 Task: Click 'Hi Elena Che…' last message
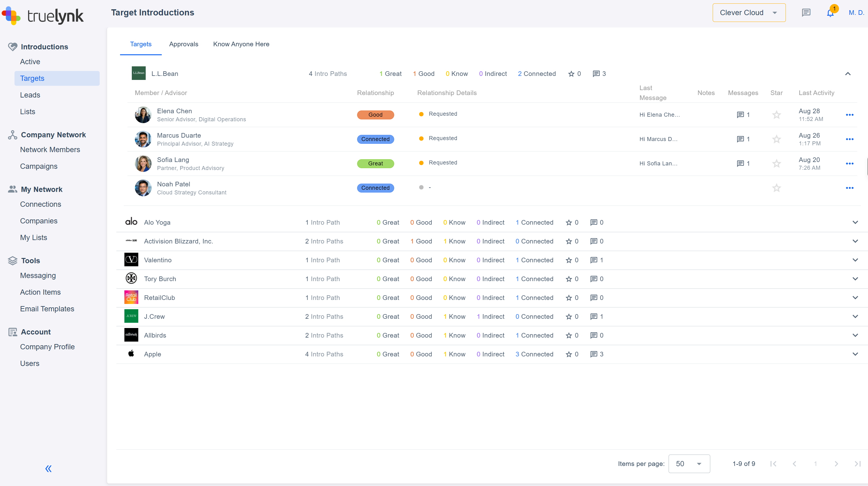pyautogui.click(x=659, y=115)
